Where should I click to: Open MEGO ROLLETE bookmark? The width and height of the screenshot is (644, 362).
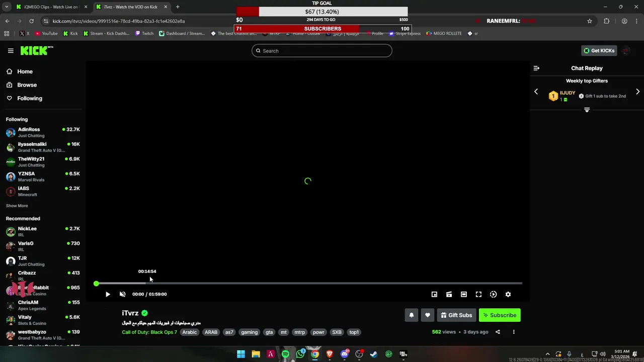[x=444, y=34]
